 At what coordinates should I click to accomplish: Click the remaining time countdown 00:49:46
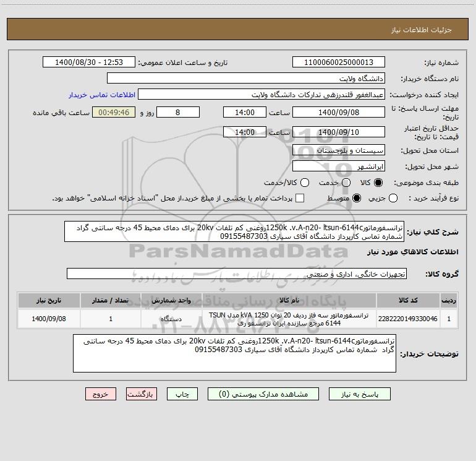pyautogui.click(x=114, y=112)
